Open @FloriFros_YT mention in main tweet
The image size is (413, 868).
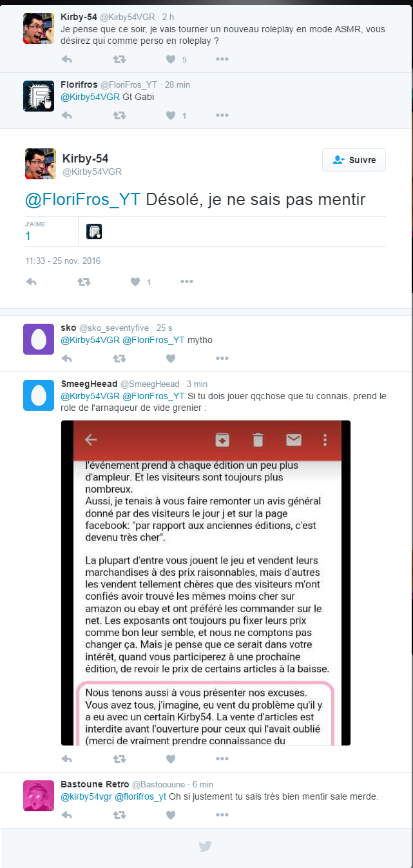coord(82,200)
